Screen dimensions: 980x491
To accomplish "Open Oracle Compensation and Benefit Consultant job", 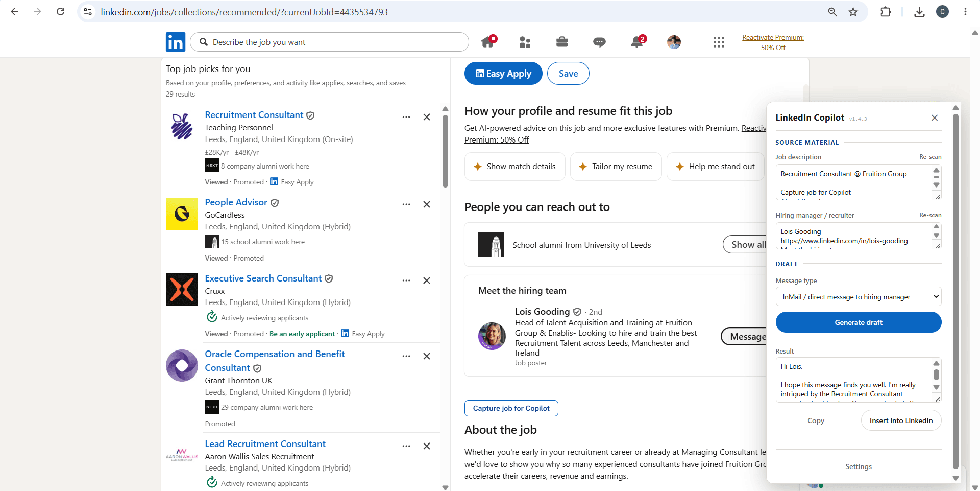I will click(275, 361).
